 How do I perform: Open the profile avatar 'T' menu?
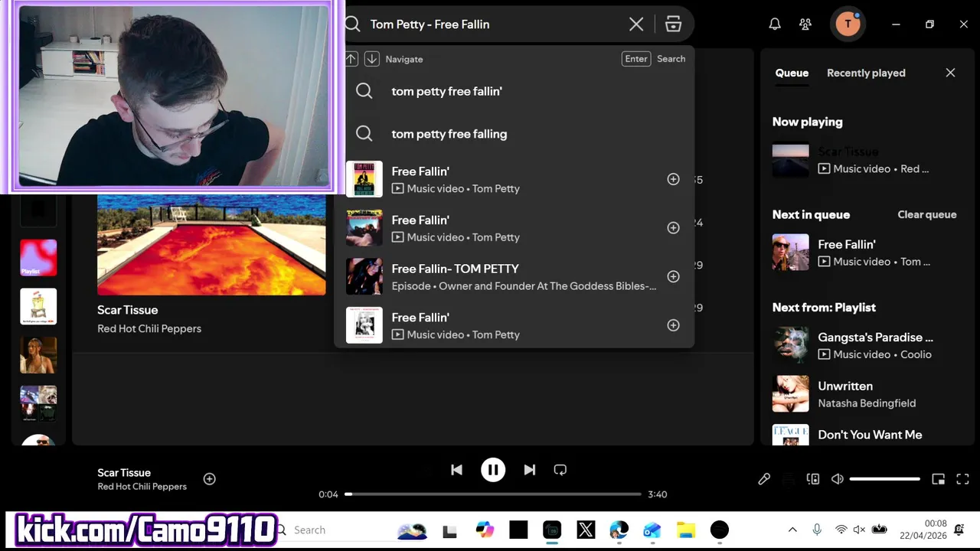(x=848, y=24)
